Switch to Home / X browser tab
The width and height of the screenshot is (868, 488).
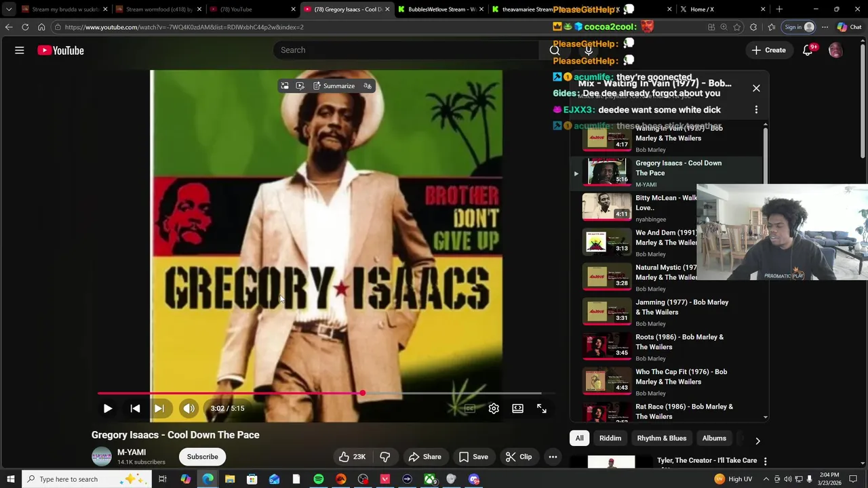click(722, 9)
